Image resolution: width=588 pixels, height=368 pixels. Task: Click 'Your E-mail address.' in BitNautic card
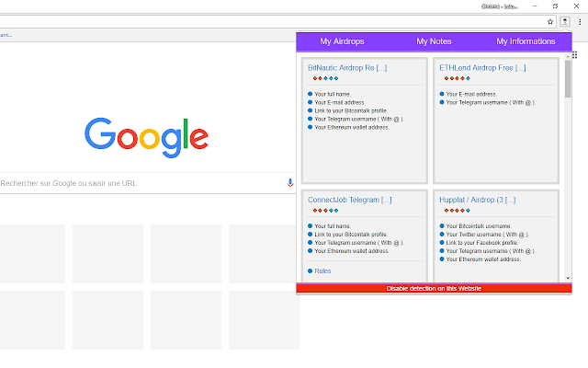point(340,102)
